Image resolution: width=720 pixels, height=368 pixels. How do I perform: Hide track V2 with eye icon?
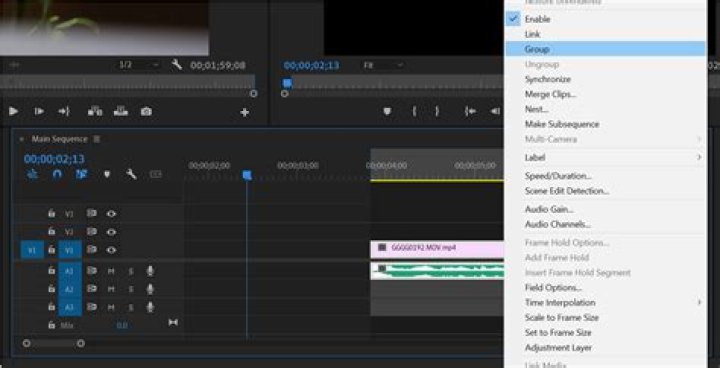coord(111,232)
